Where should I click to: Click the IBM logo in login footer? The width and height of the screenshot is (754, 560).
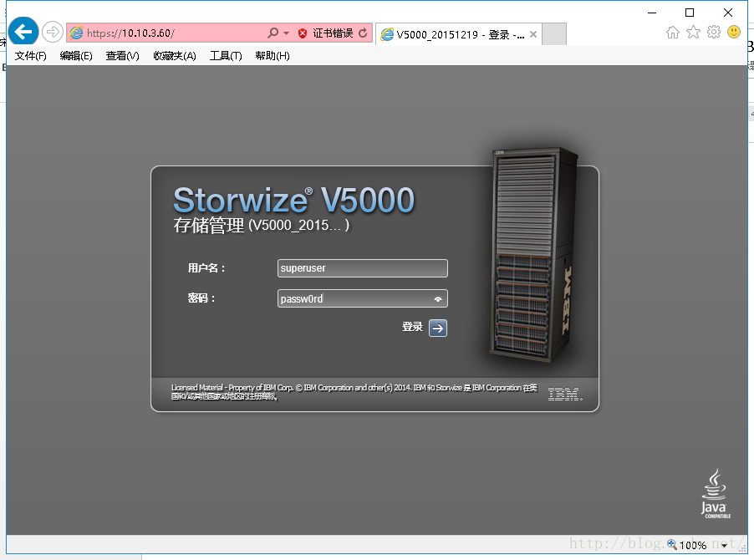(x=565, y=395)
